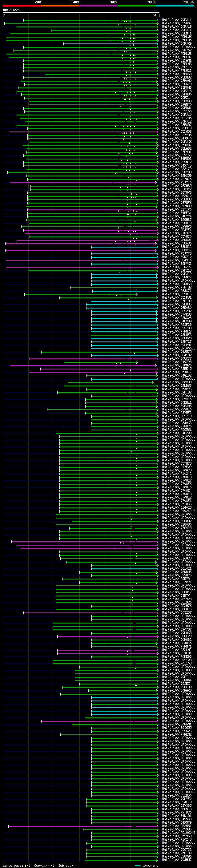This screenshot has width=197, height=868.
Task: Click the green ~80% identity legend segment
Action: click(x=137, y=6)
